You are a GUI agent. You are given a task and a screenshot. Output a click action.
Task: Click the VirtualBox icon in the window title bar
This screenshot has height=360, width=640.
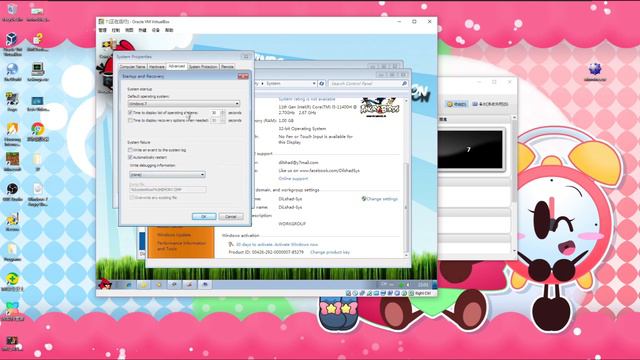coord(101,21)
